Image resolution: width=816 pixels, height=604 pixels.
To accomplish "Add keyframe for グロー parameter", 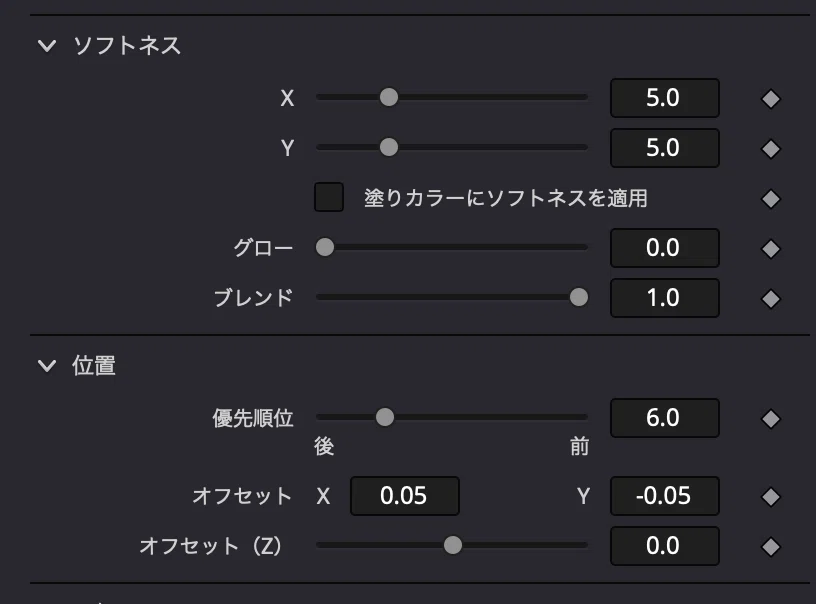I will point(770,248).
